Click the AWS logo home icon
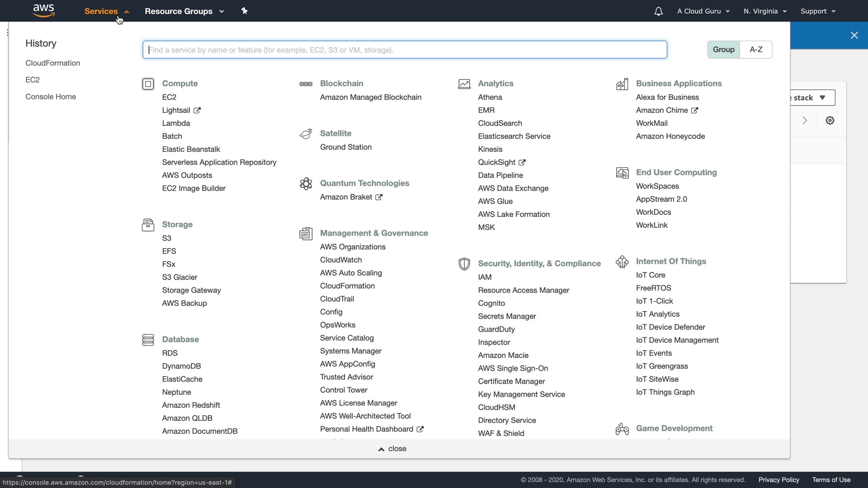This screenshot has height=488, width=868. pyautogui.click(x=44, y=11)
